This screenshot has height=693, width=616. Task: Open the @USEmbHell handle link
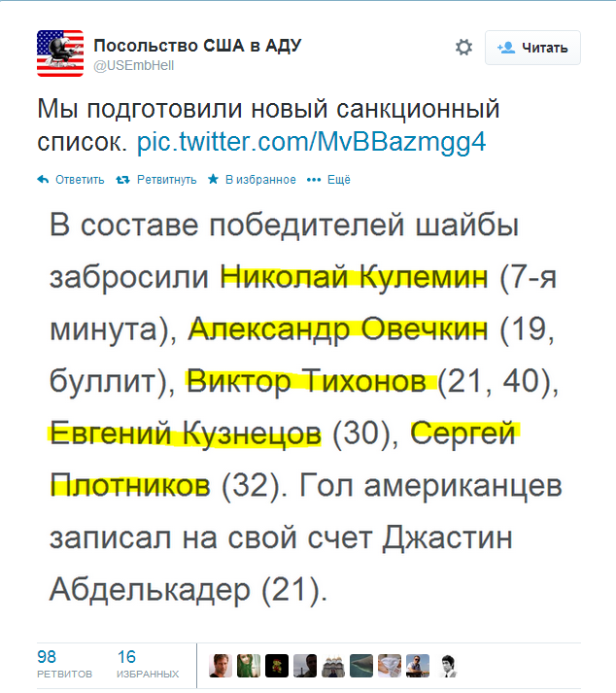(x=132, y=65)
